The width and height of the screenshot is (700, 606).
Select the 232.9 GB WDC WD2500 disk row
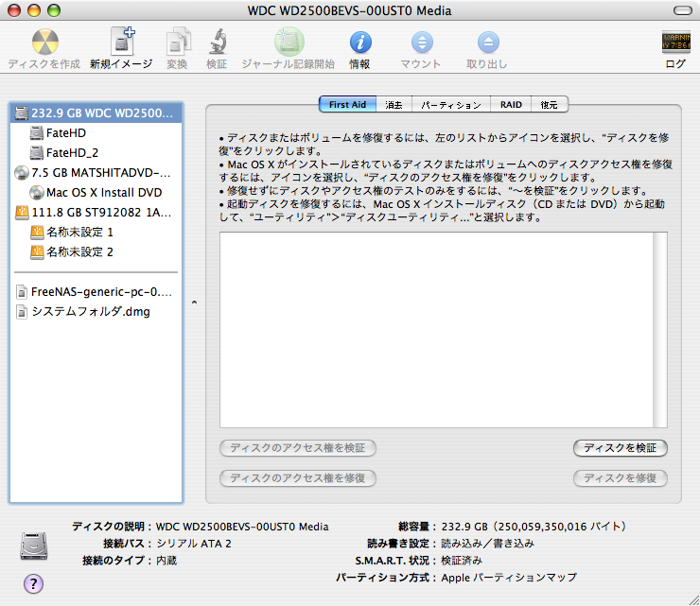point(96,113)
